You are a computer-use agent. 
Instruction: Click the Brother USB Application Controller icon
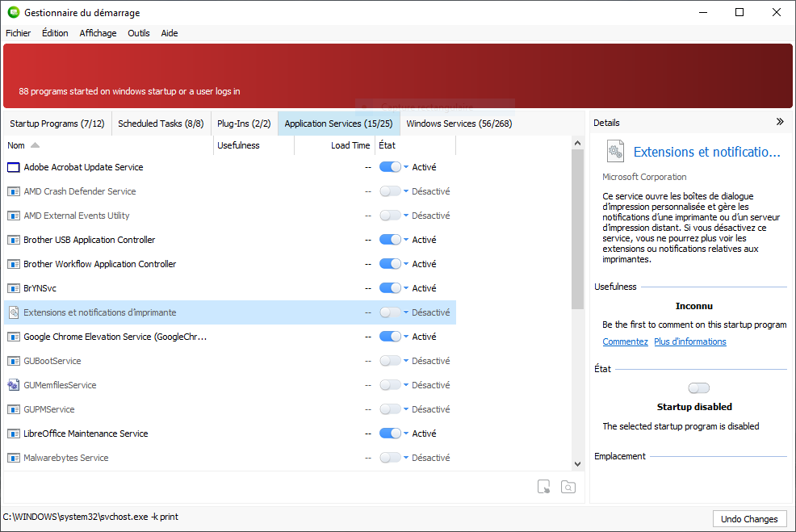point(13,240)
